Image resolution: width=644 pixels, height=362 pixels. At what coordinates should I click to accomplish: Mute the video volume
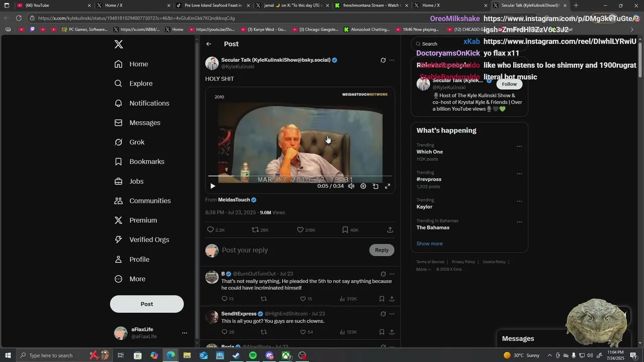coord(351,186)
